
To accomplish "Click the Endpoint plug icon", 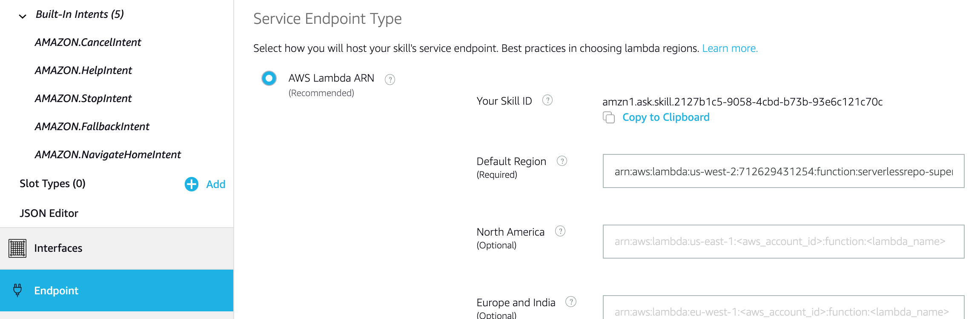I will point(17,290).
